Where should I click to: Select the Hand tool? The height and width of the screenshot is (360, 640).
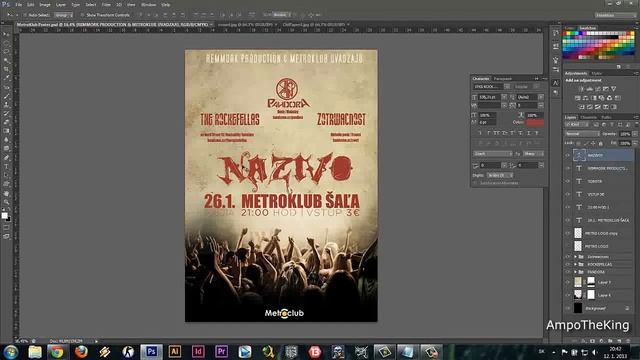click(6, 193)
